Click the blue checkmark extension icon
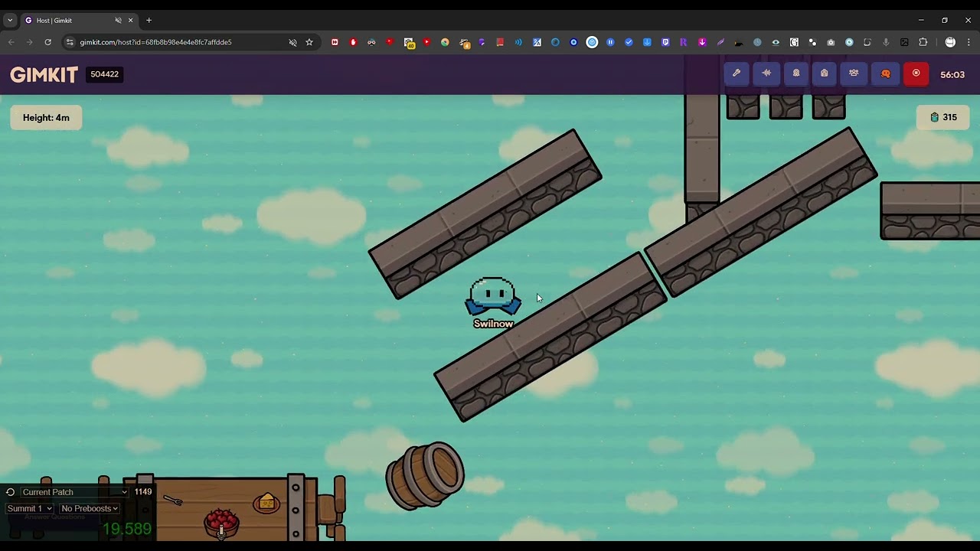980x551 pixels. pos(629,42)
